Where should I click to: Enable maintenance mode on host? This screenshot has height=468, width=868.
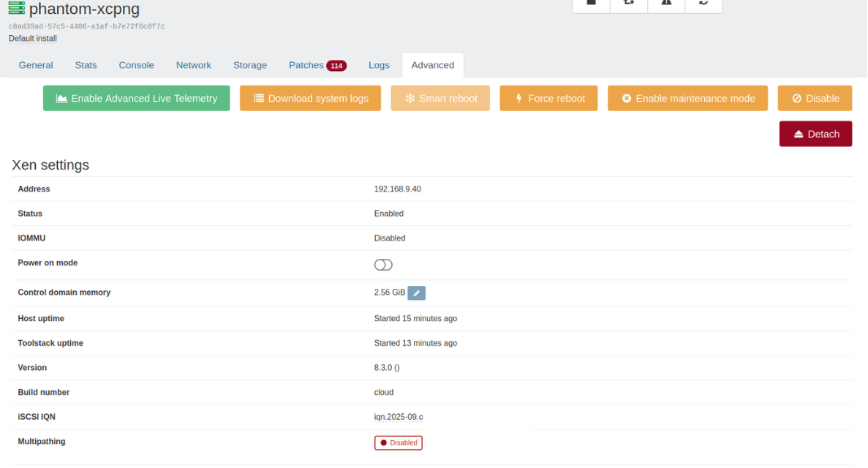687,99
